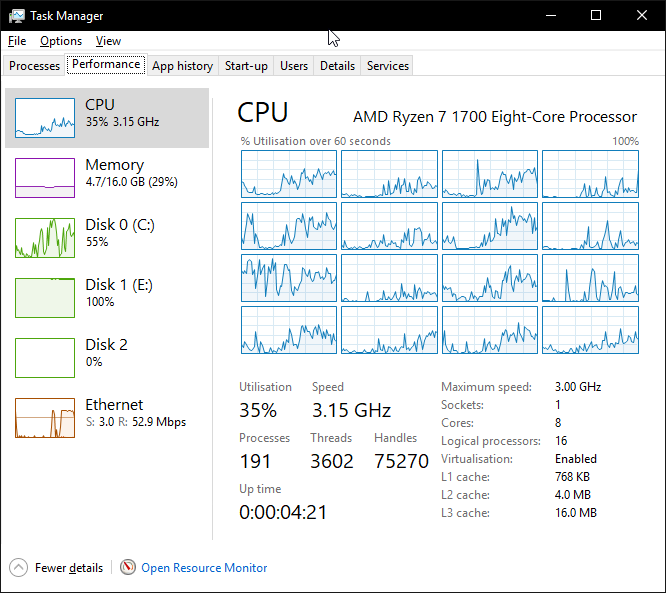The width and height of the screenshot is (666, 593).
Task: Click the processes count '191'
Action: (255, 461)
